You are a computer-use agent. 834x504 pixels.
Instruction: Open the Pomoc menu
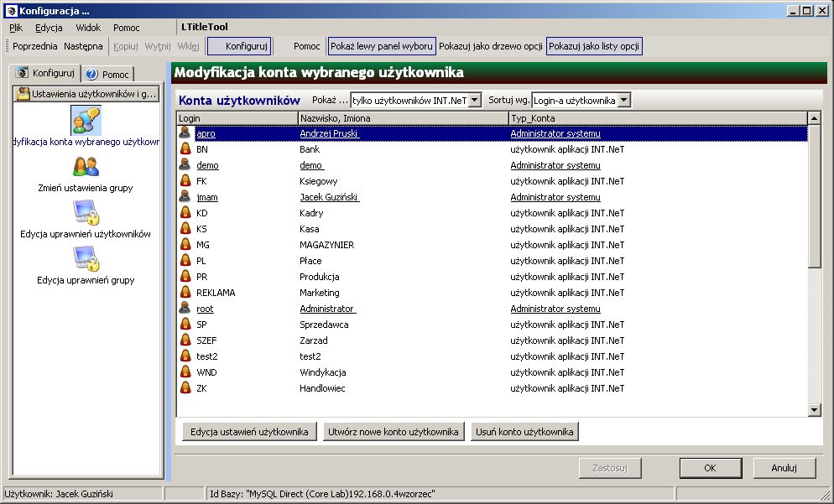[127, 28]
